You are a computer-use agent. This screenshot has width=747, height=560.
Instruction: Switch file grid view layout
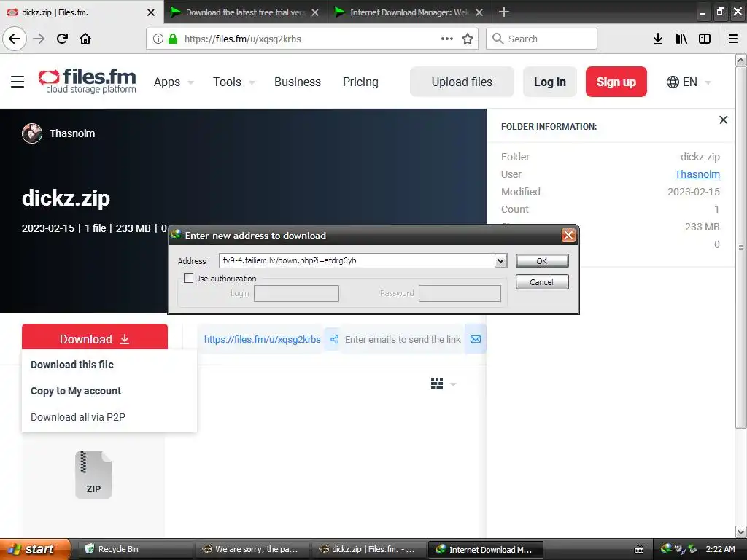click(x=437, y=384)
